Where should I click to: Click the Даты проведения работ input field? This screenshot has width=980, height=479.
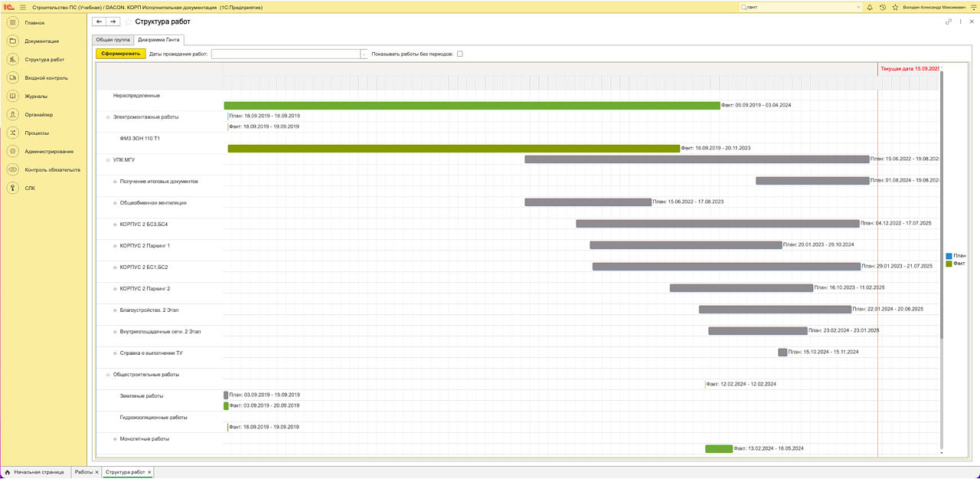tap(285, 54)
